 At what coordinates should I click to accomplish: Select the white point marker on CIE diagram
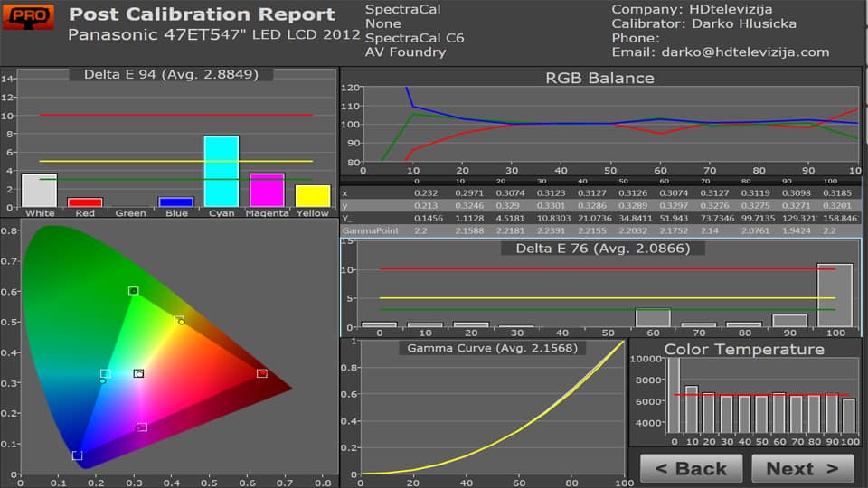[138, 373]
